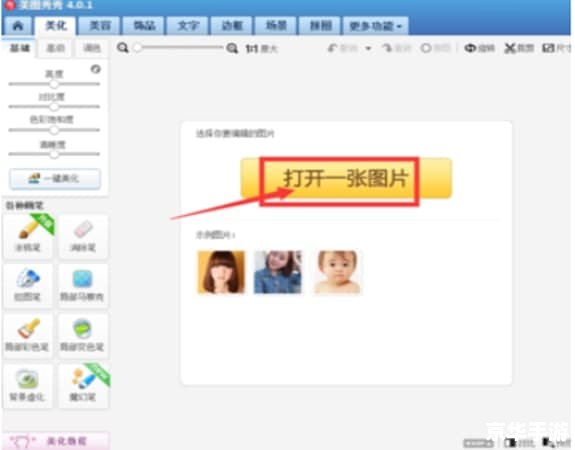
Task: Click the 对比度 contrast slider handle
Action: 54,107
